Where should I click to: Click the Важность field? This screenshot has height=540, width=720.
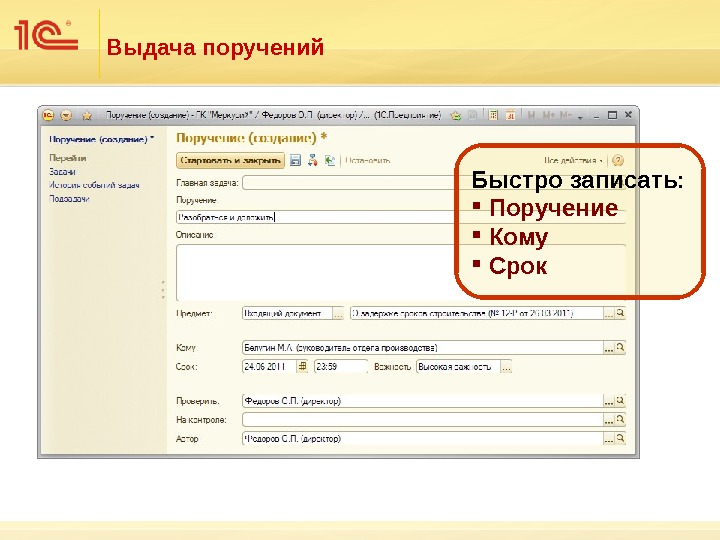click(458, 367)
